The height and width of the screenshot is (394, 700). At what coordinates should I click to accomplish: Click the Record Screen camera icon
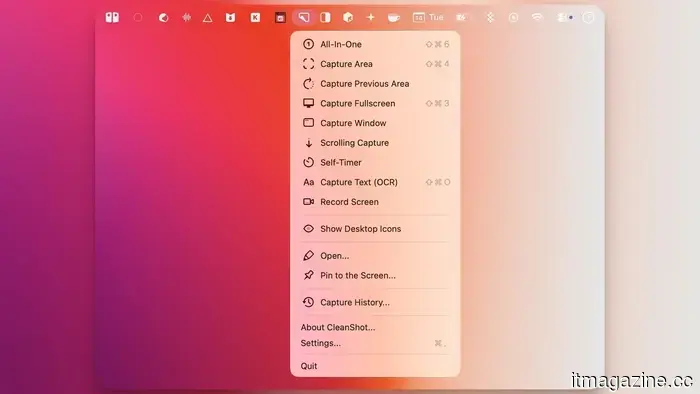point(308,202)
